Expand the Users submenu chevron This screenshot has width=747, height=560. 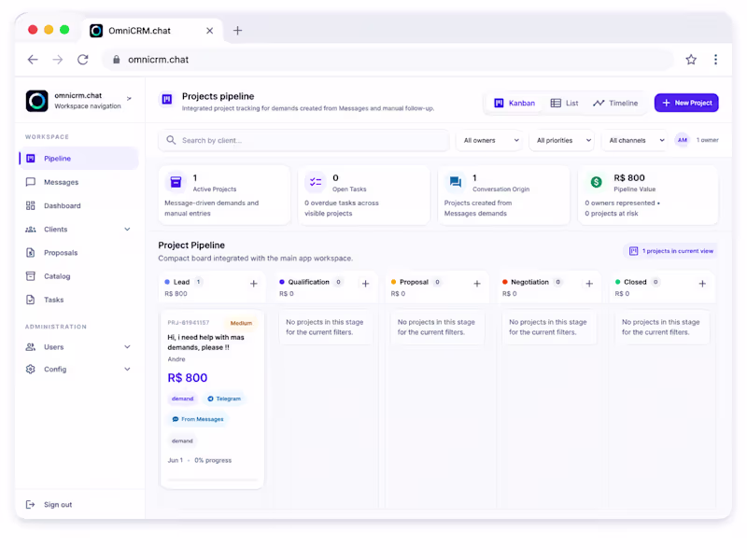(127, 346)
